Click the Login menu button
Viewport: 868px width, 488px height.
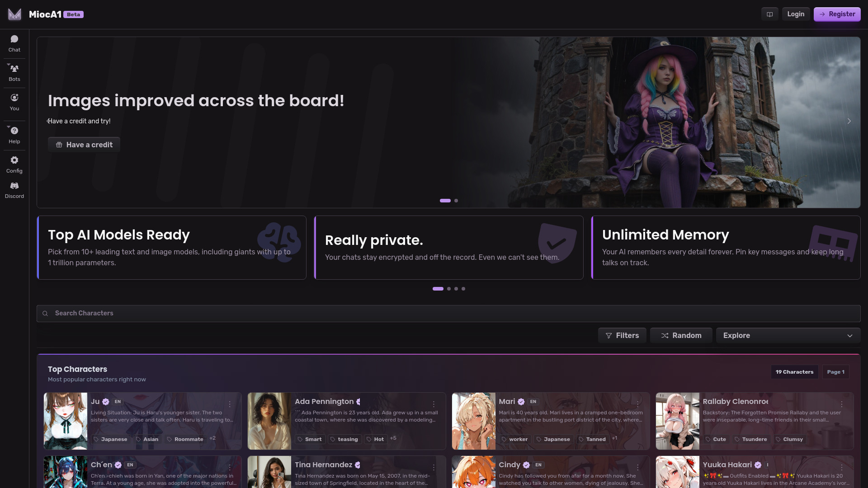coord(796,14)
